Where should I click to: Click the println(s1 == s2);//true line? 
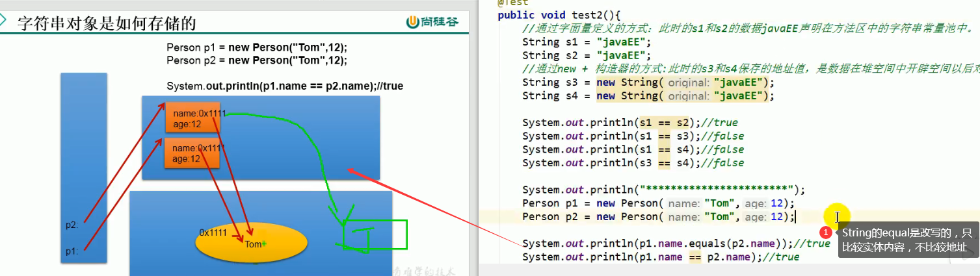(630, 122)
